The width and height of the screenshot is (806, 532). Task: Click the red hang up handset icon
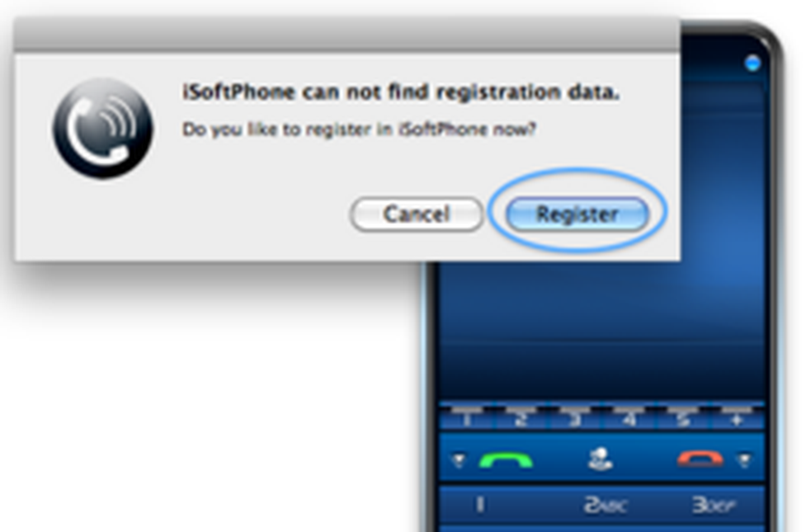coord(700,459)
